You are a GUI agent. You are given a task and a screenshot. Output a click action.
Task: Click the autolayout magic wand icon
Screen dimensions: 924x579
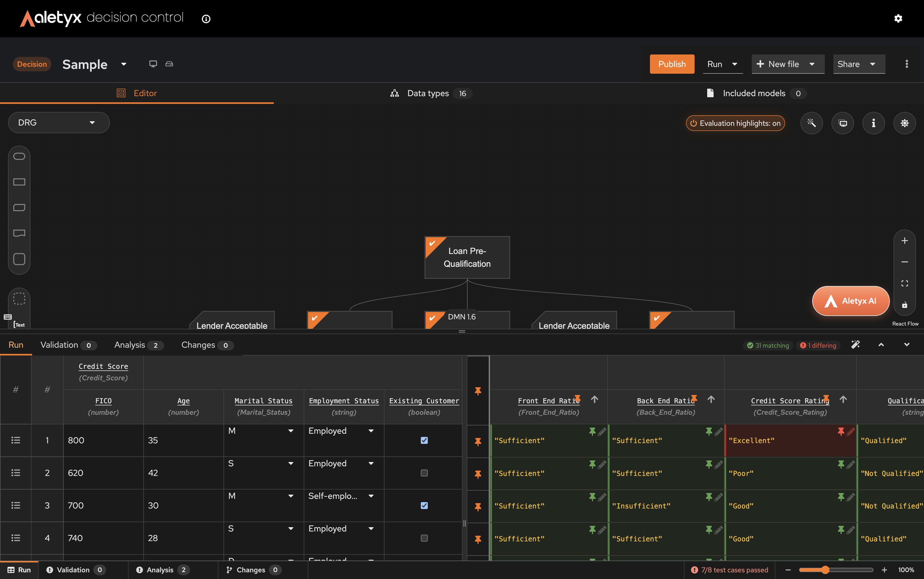[811, 123]
